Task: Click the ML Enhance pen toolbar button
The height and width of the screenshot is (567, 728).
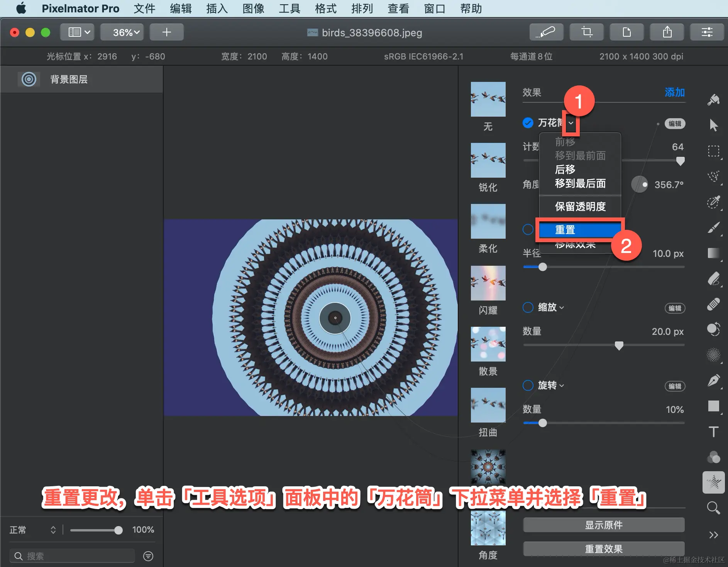Action: [546, 32]
